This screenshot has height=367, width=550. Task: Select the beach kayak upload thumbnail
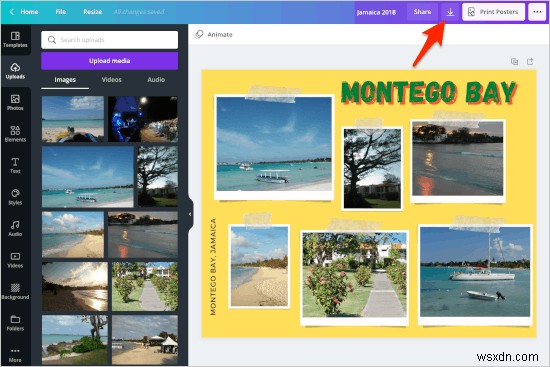[x=73, y=119]
